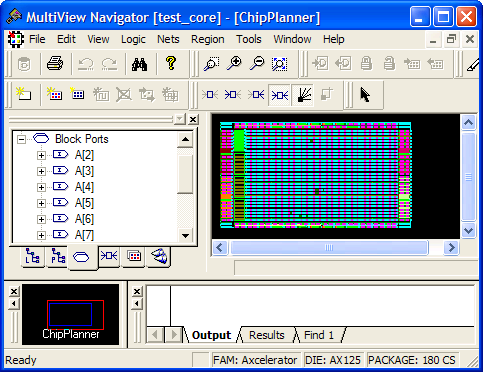
Task: Click the Zoom In magnifier icon
Action: (x=234, y=63)
